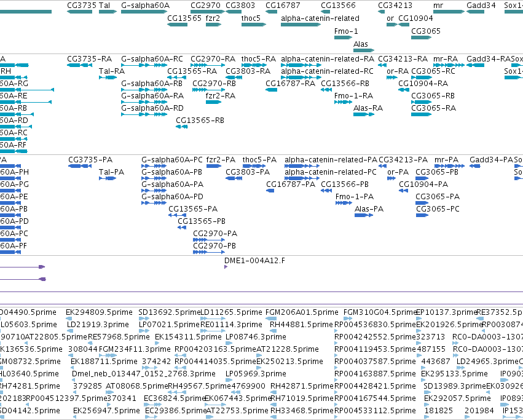
Task: Click the Alas-RA transcript label
Action: pyautogui.click(x=368, y=108)
